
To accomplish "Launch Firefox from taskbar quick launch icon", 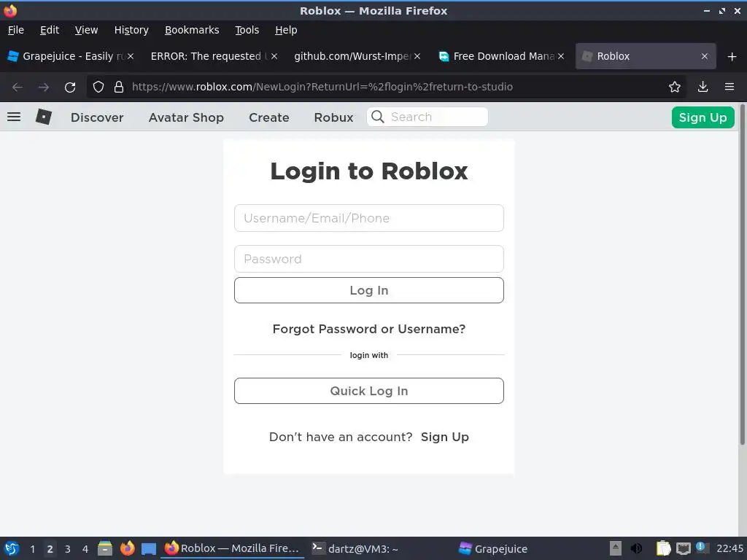I will point(127,548).
